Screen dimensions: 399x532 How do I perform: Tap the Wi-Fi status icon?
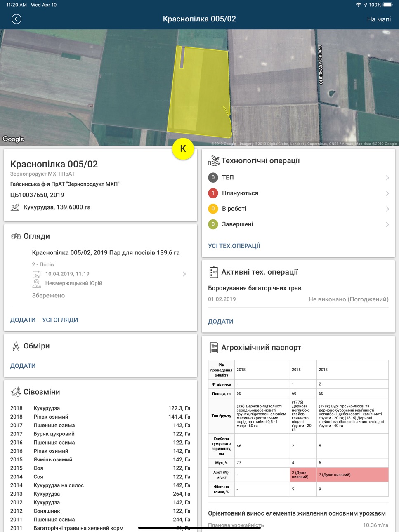click(x=359, y=5)
